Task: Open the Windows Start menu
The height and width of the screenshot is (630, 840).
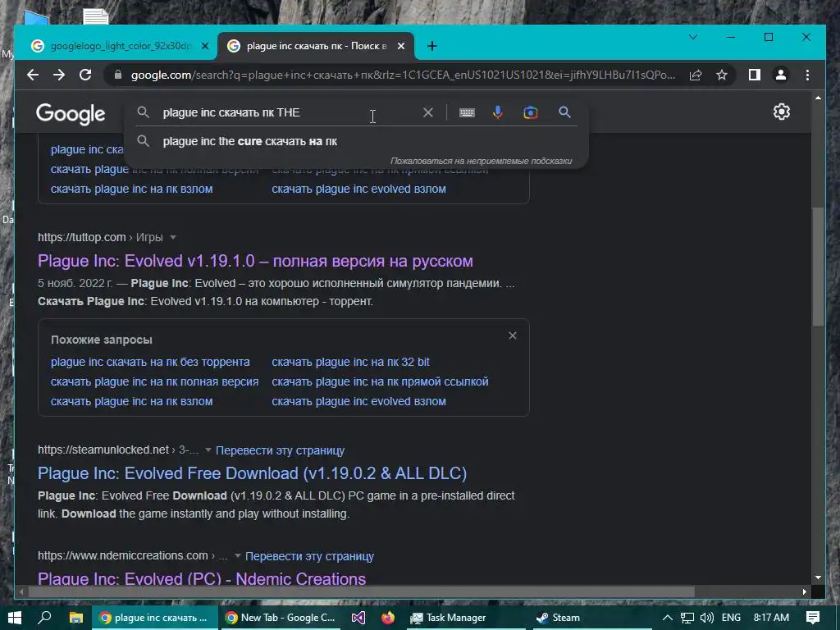Action: (x=14, y=618)
